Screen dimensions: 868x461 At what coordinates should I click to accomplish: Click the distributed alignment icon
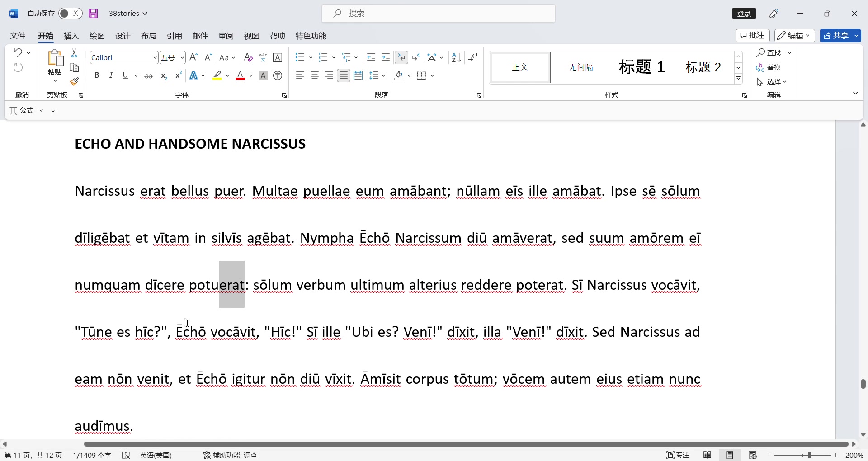[358, 75]
